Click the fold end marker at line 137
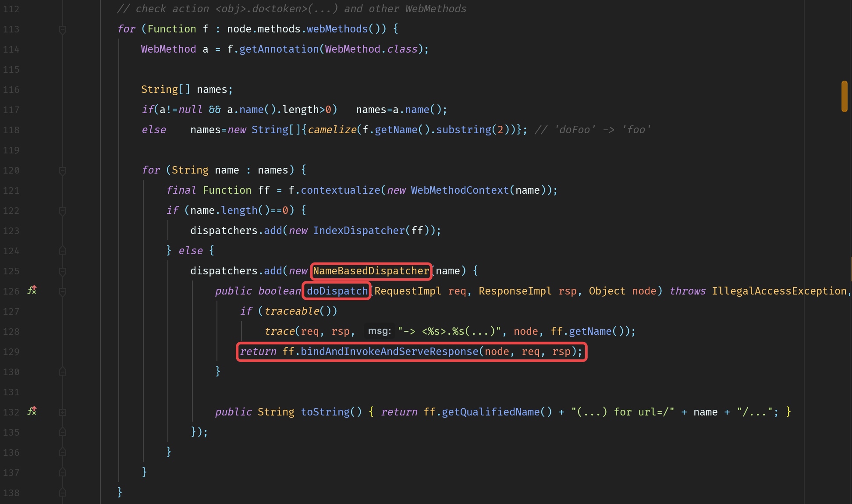 (x=63, y=472)
